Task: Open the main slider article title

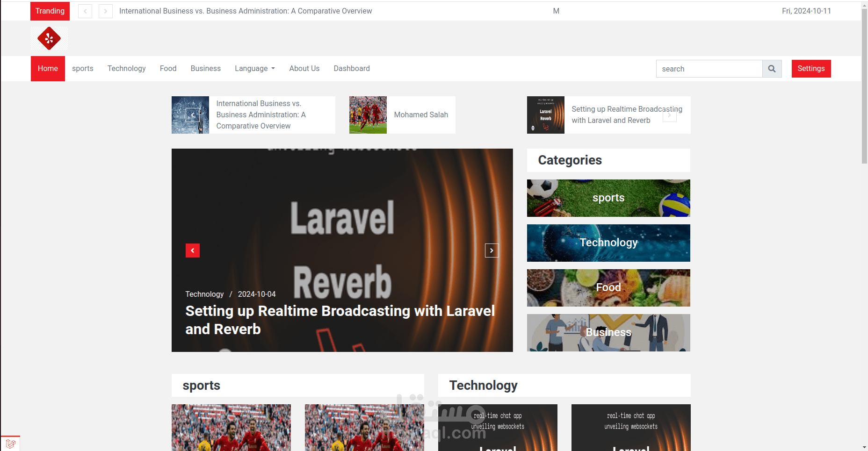Action: 340,320
